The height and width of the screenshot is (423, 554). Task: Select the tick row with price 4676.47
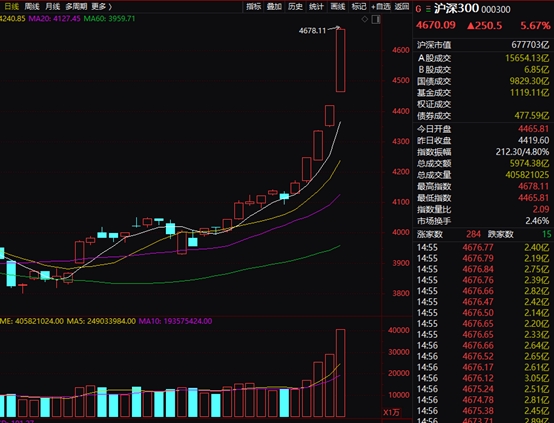coord(483,302)
